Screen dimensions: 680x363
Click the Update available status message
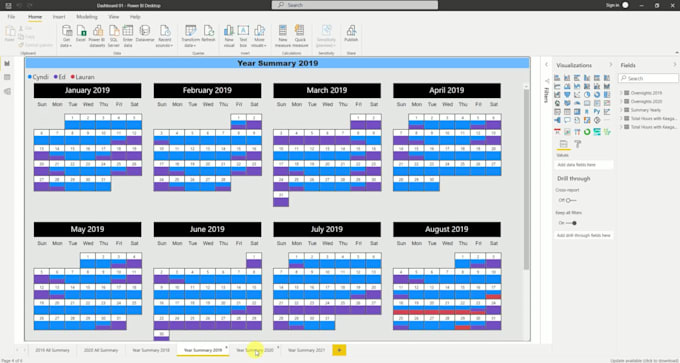point(644,360)
